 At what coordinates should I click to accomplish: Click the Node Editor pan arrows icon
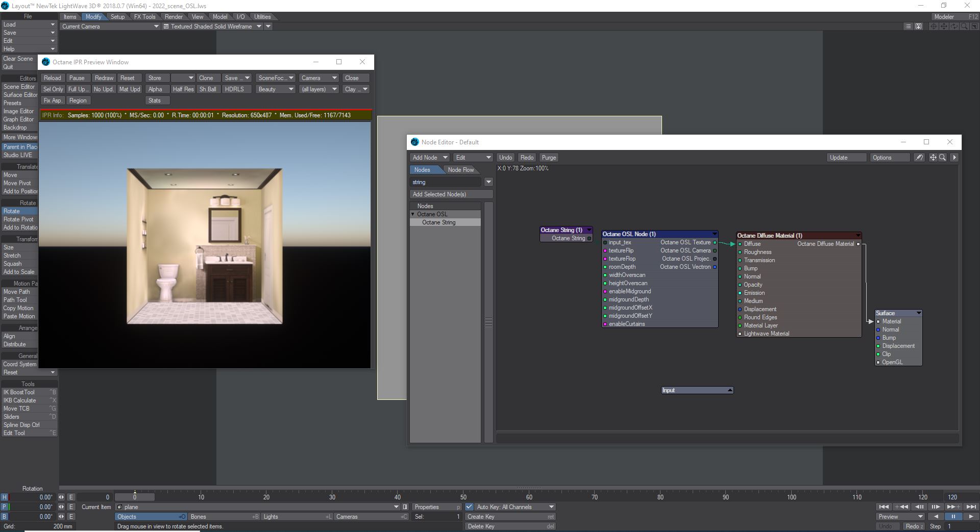933,158
